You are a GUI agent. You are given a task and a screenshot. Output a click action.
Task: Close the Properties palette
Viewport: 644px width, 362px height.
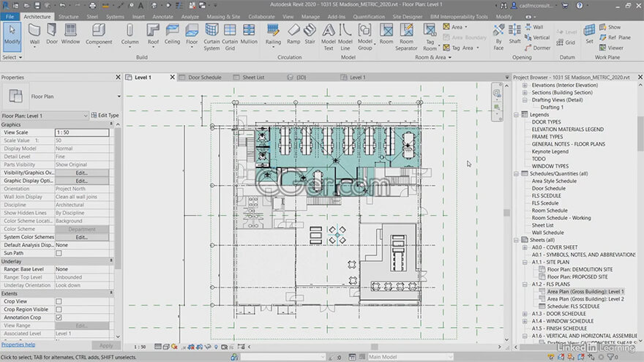click(118, 78)
